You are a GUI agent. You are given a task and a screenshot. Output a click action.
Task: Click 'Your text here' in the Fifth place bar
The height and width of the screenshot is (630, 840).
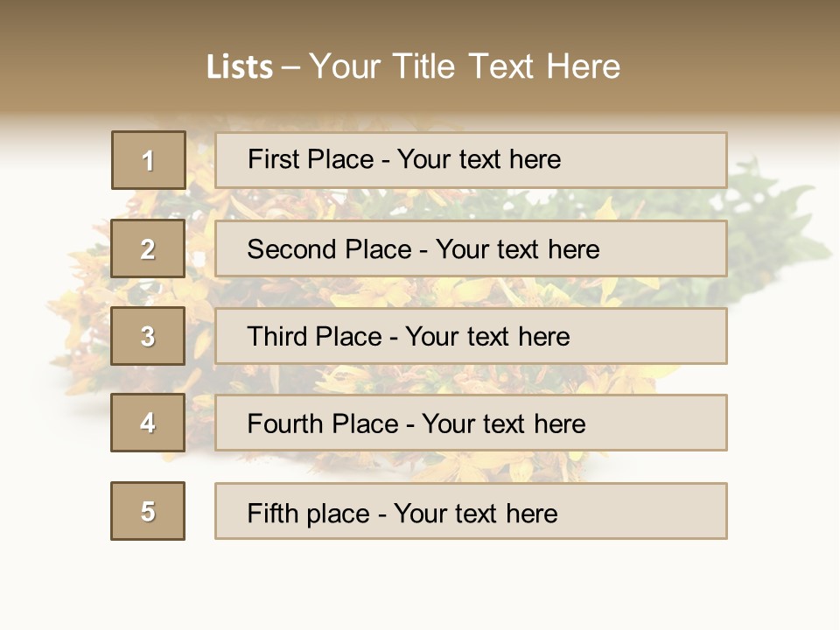476,514
